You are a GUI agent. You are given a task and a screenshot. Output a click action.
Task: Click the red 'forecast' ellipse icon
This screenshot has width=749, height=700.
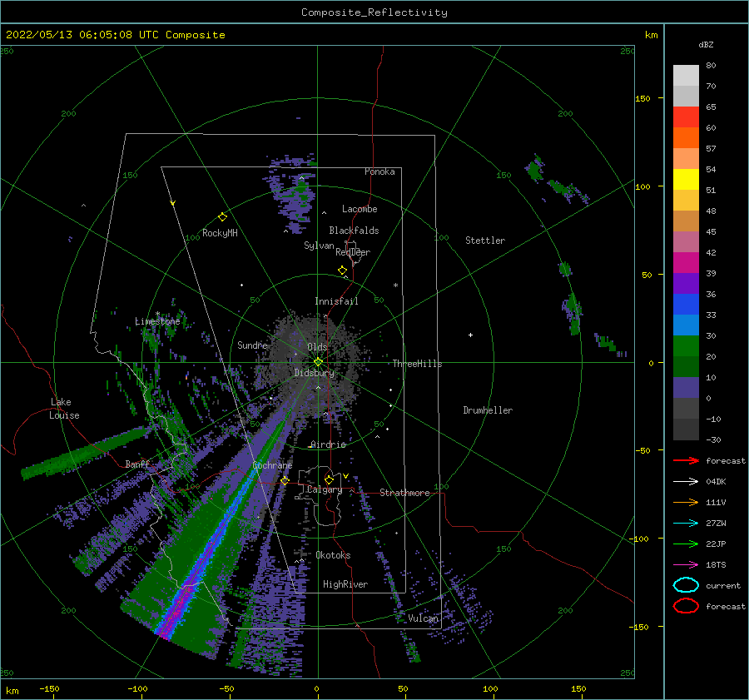point(686,606)
